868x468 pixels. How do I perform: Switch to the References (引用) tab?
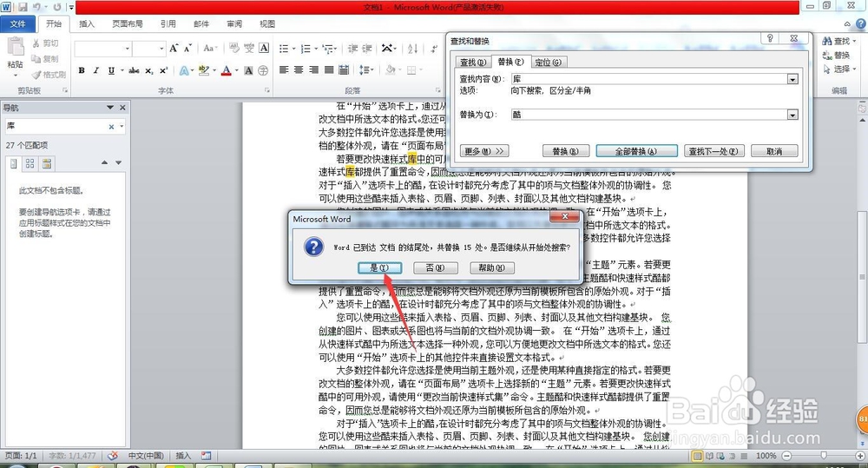click(x=168, y=23)
